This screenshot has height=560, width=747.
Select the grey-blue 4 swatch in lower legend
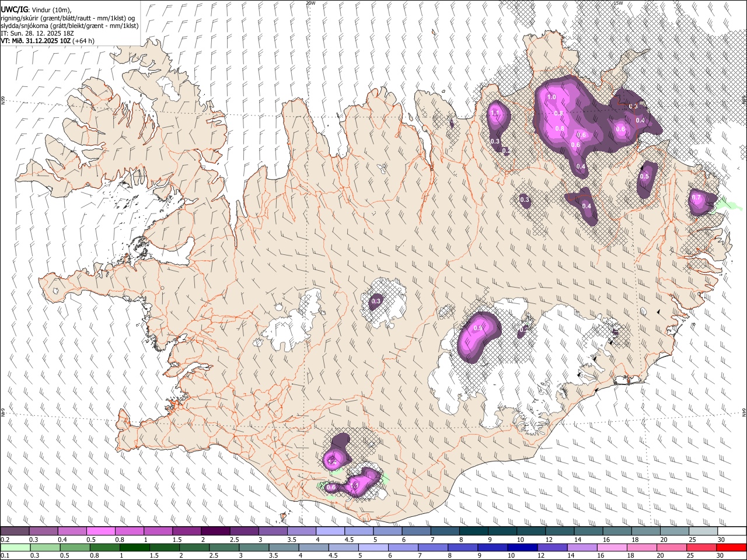(x=314, y=548)
